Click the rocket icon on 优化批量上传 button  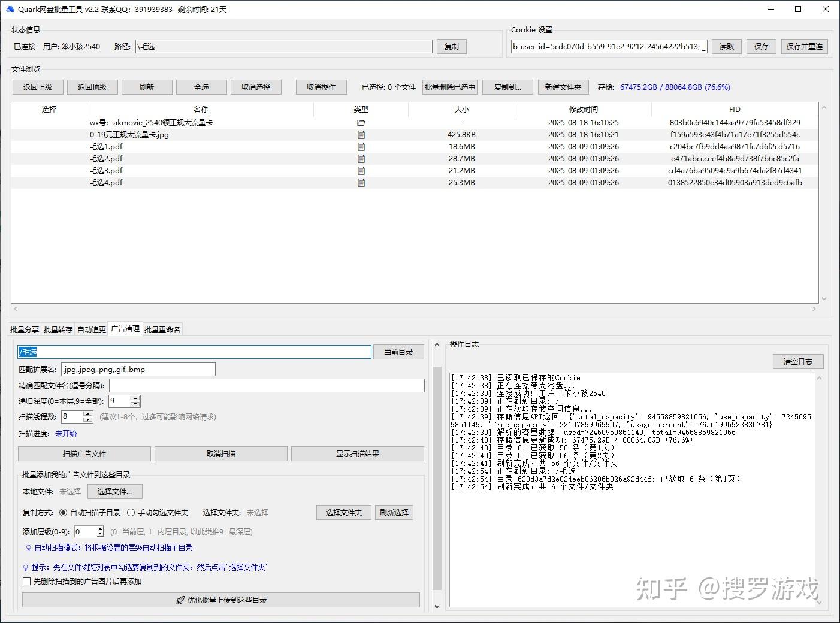(x=180, y=600)
